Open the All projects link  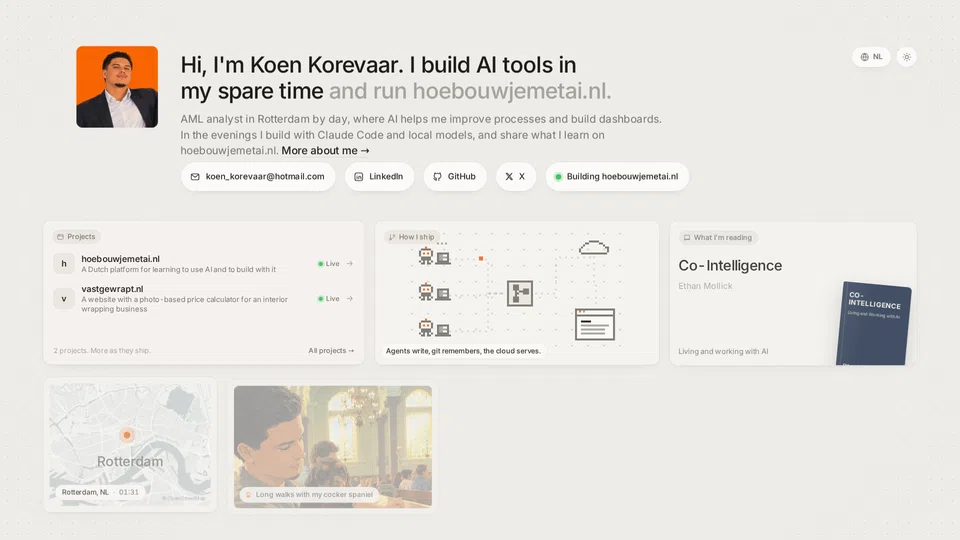coord(331,351)
